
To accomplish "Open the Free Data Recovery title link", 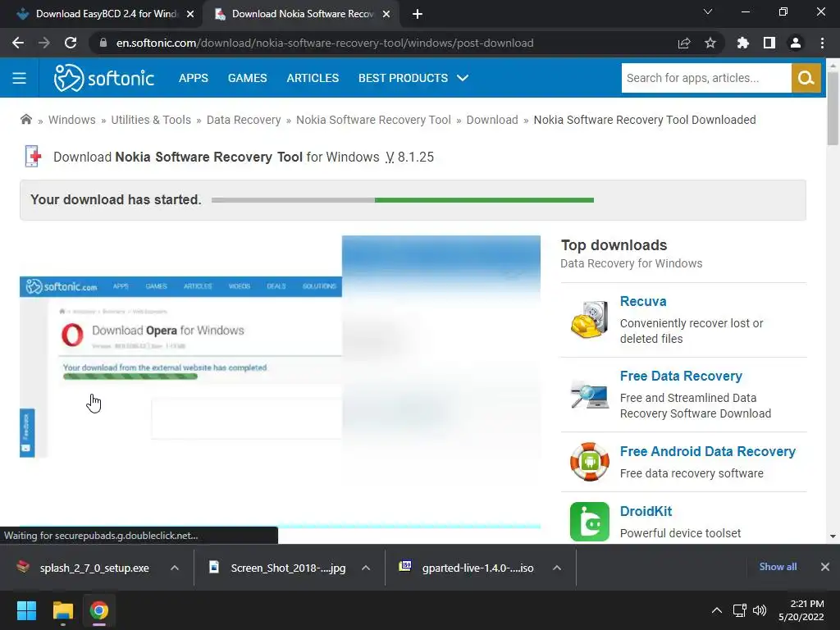I will point(681,376).
